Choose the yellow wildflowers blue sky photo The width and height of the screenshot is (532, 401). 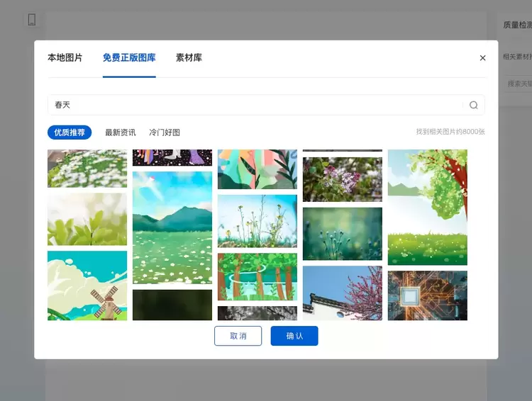pos(257,221)
